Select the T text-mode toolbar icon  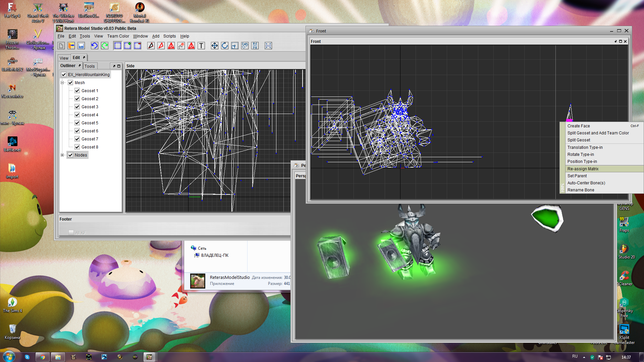click(x=201, y=46)
